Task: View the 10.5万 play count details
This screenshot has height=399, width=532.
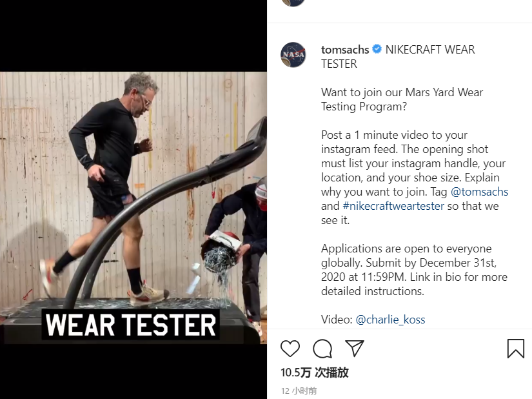Action: (x=315, y=373)
